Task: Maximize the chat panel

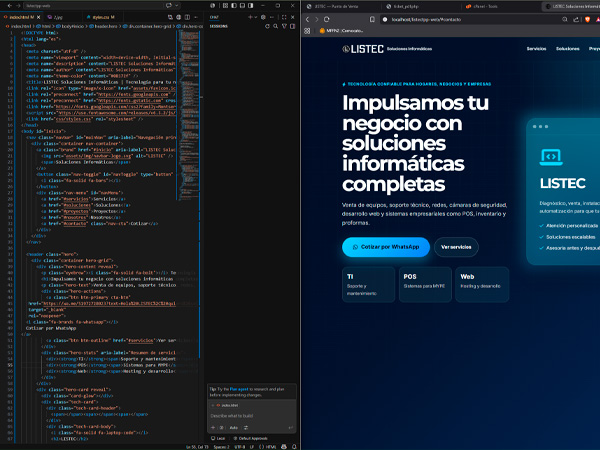Action: [284, 17]
